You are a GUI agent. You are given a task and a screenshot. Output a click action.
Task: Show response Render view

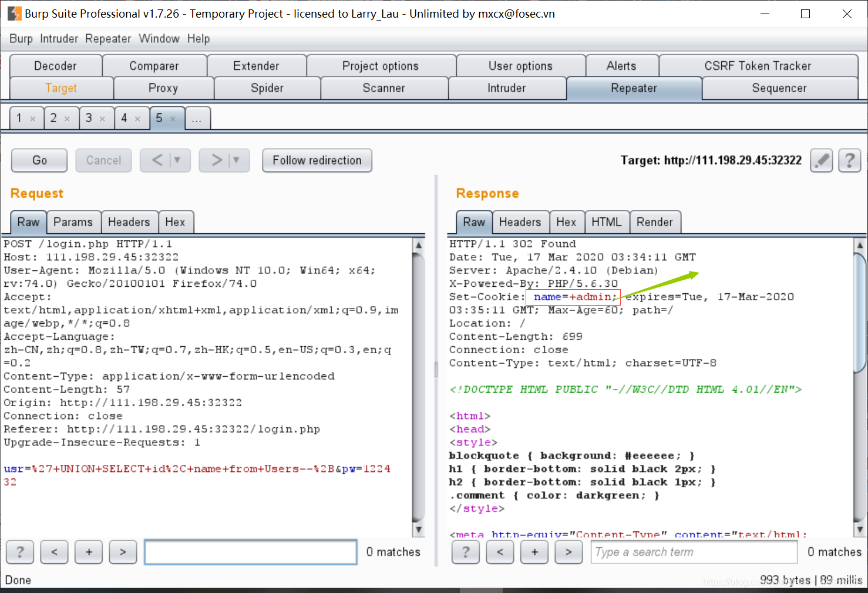pyautogui.click(x=655, y=222)
